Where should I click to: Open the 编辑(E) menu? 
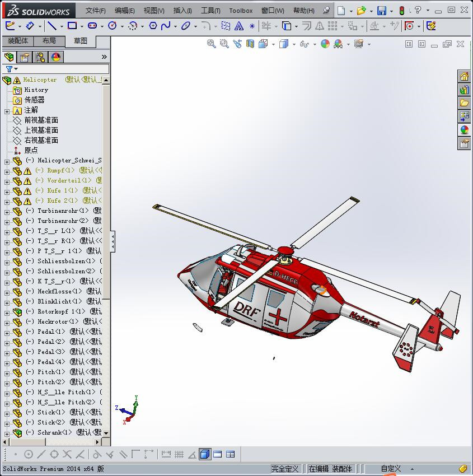pos(124,11)
